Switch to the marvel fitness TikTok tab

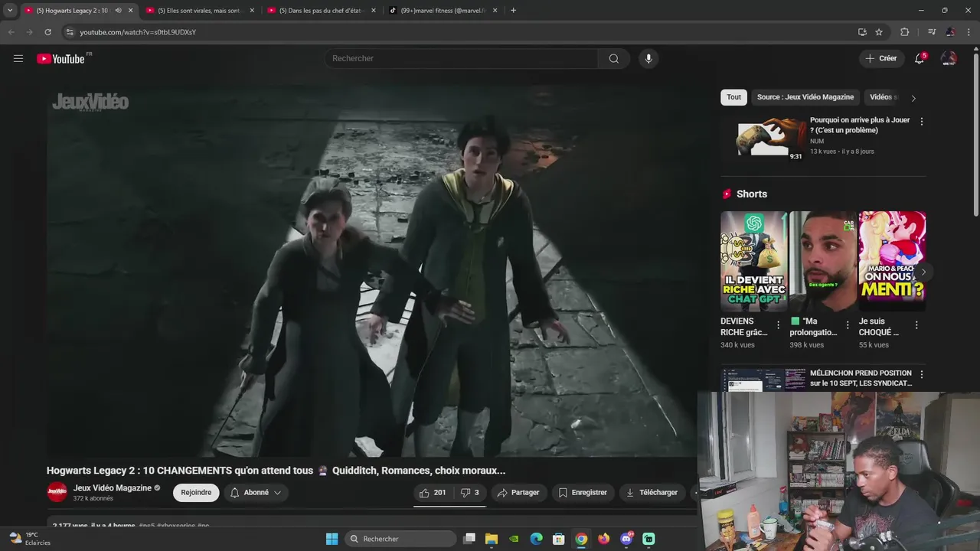pyautogui.click(x=443, y=11)
